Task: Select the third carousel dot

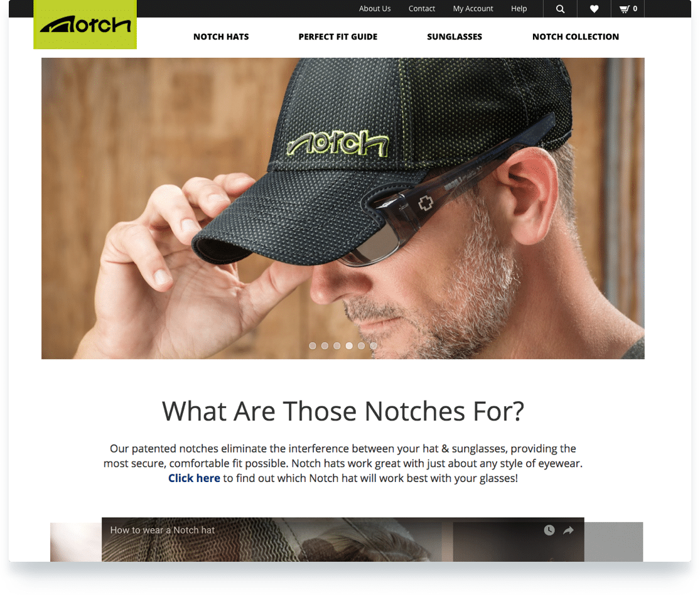Action: point(337,345)
